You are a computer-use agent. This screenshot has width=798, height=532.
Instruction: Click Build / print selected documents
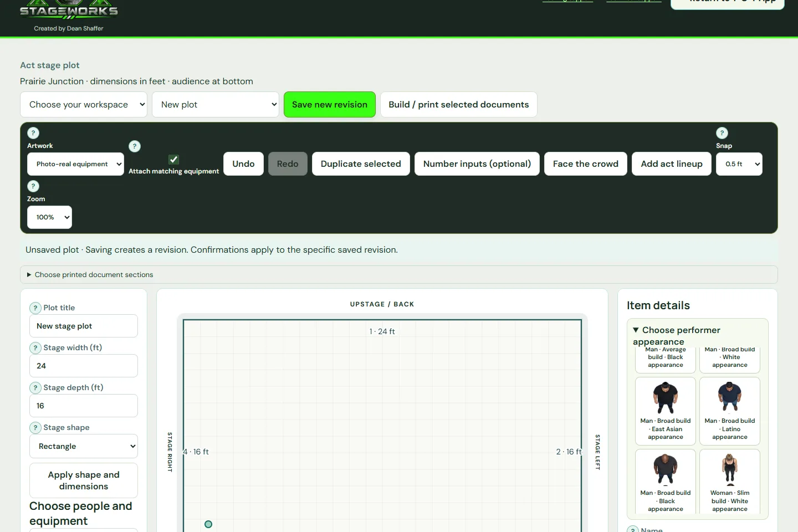click(459, 105)
